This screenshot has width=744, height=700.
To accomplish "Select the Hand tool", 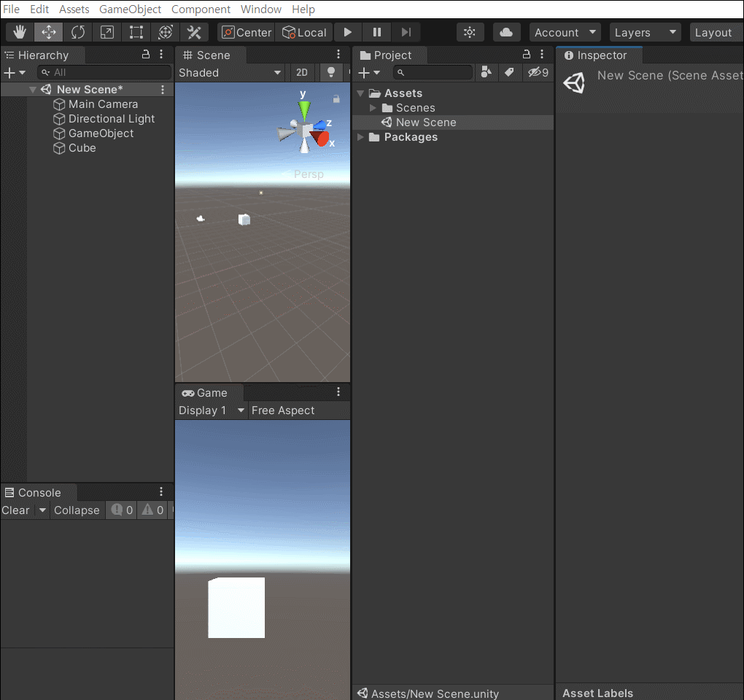I will pos(20,32).
